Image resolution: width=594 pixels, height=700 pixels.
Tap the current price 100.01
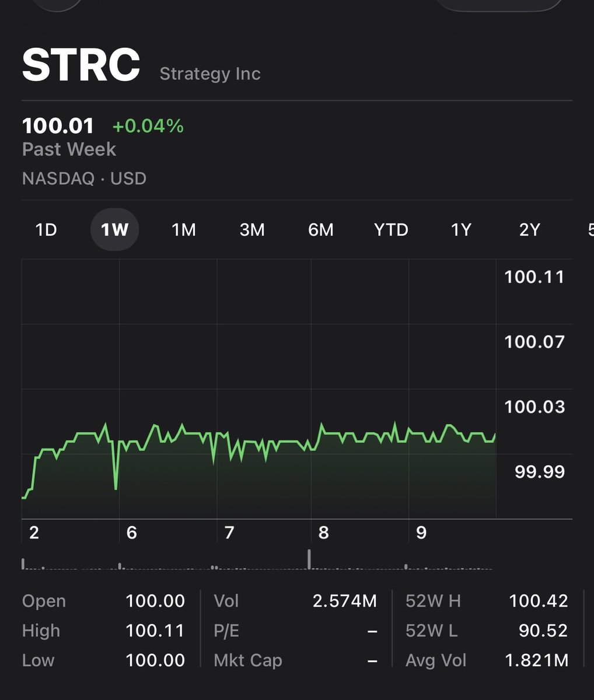pyautogui.click(x=58, y=126)
